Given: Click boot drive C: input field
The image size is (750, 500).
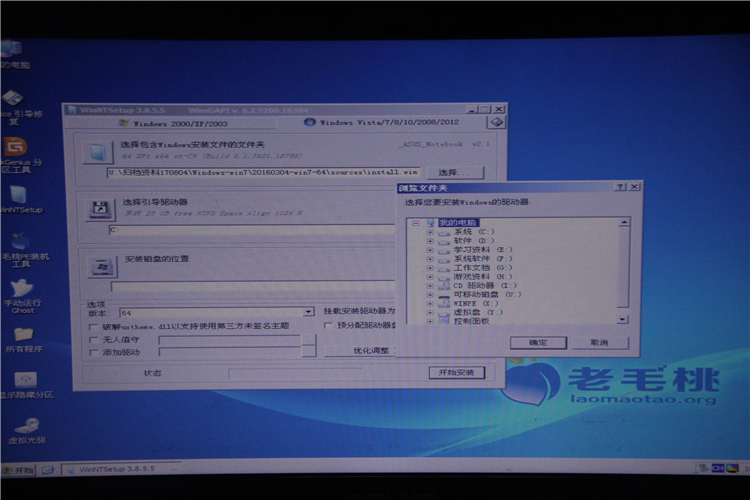Looking at the screenshot, I should pyautogui.click(x=252, y=230).
